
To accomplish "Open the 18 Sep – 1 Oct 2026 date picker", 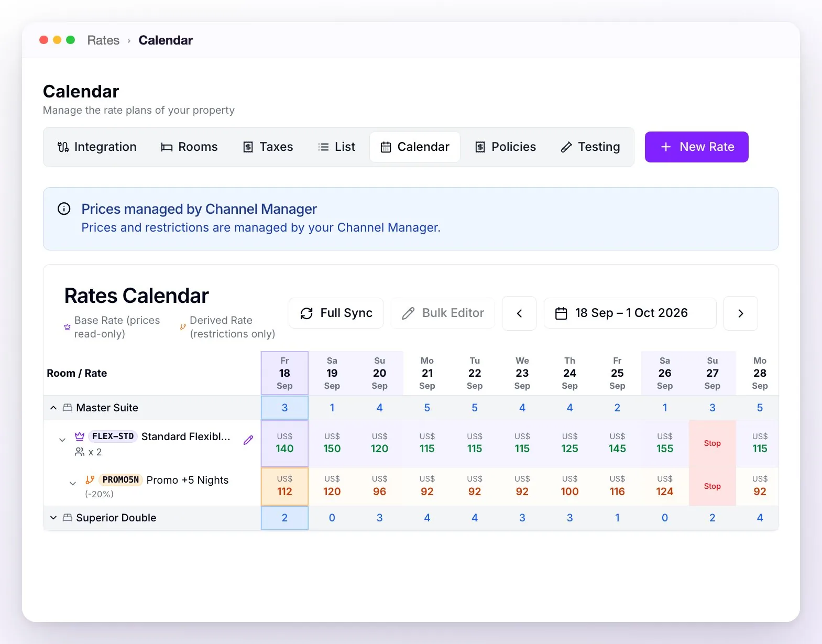I will (x=630, y=313).
